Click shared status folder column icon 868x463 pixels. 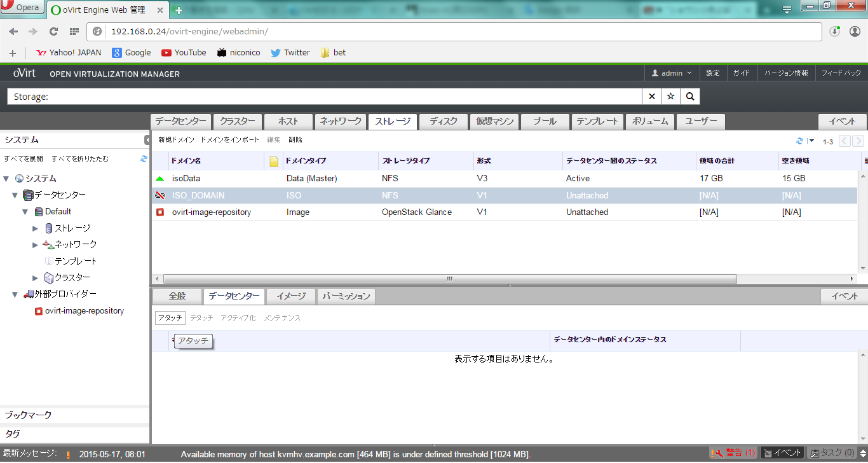click(x=274, y=162)
